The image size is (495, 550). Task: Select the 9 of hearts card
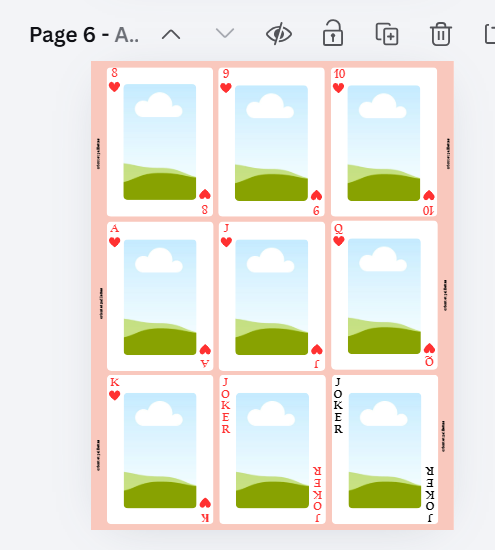pos(272,142)
